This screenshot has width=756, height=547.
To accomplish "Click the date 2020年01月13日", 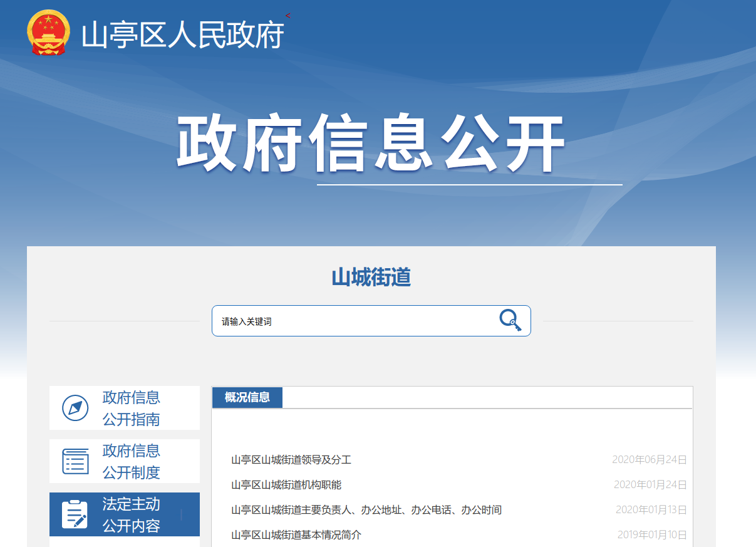I will tap(651, 510).
